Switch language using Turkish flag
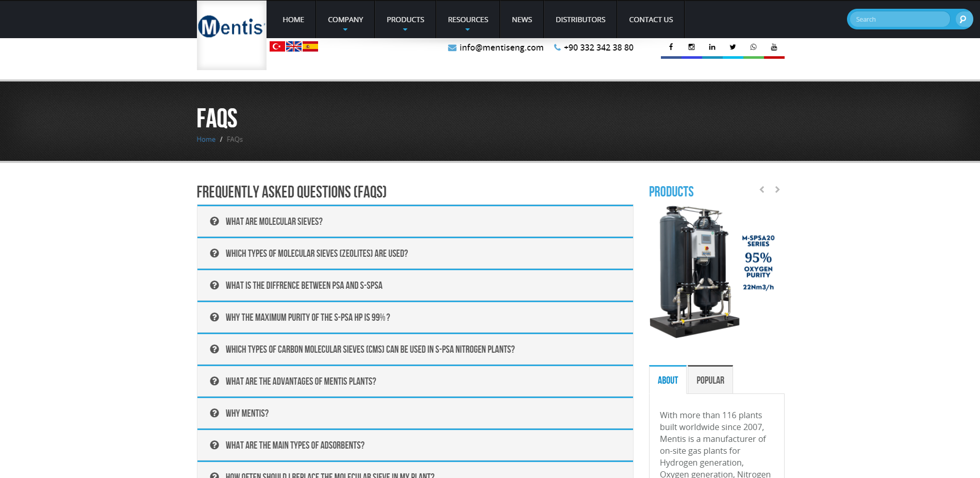Screen dimensions: 980x478 (277, 46)
